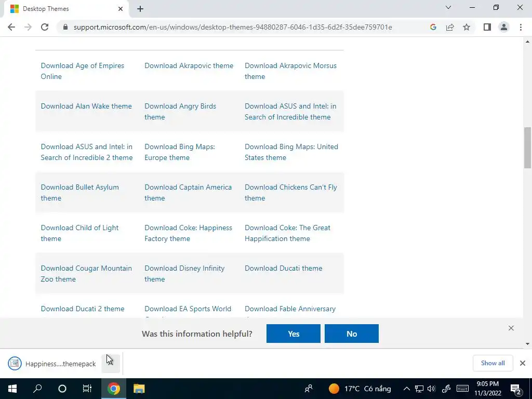Open Chrome's three-dot menu
The height and width of the screenshot is (399, 532).
click(521, 27)
